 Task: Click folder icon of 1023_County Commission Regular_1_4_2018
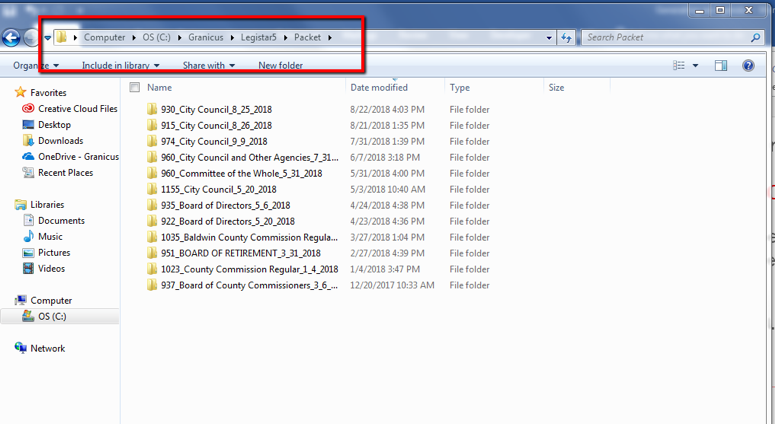152,269
